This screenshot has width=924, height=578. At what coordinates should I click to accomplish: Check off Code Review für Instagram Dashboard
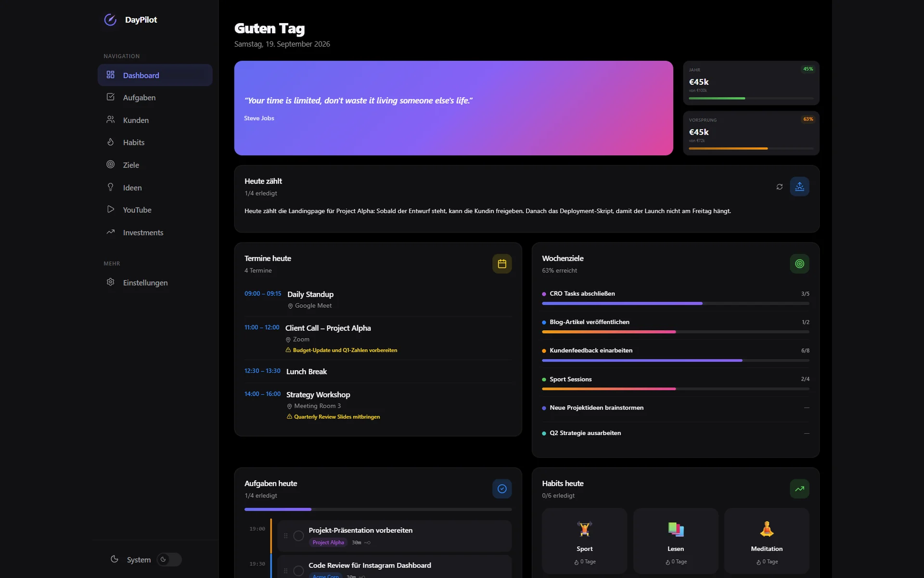click(298, 571)
